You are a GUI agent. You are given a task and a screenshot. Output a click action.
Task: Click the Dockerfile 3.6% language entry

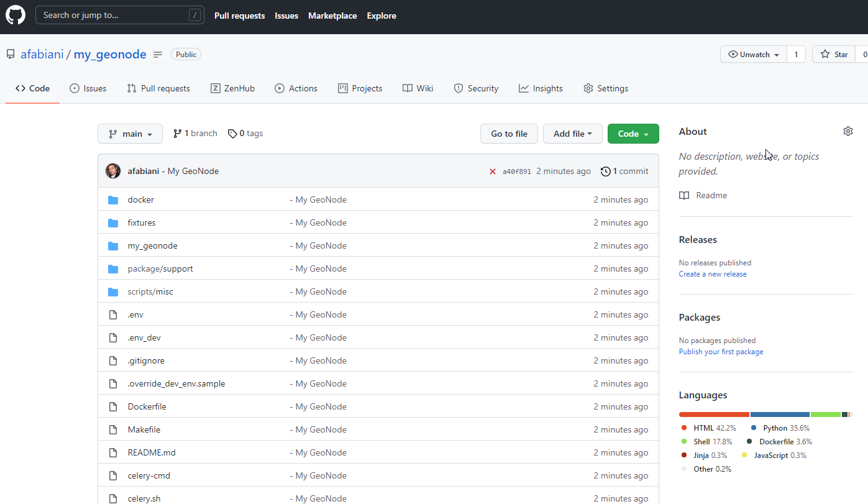[x=779, y=441]
